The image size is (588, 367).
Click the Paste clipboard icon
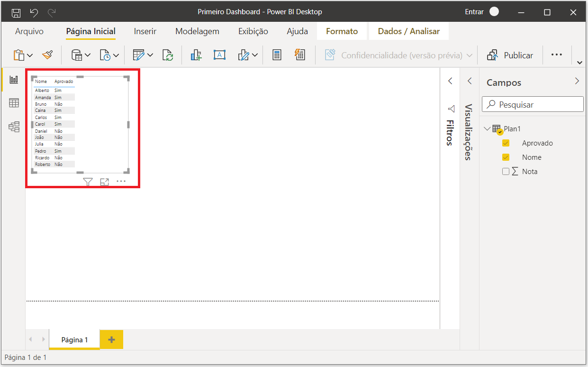(x=19, y=55)
